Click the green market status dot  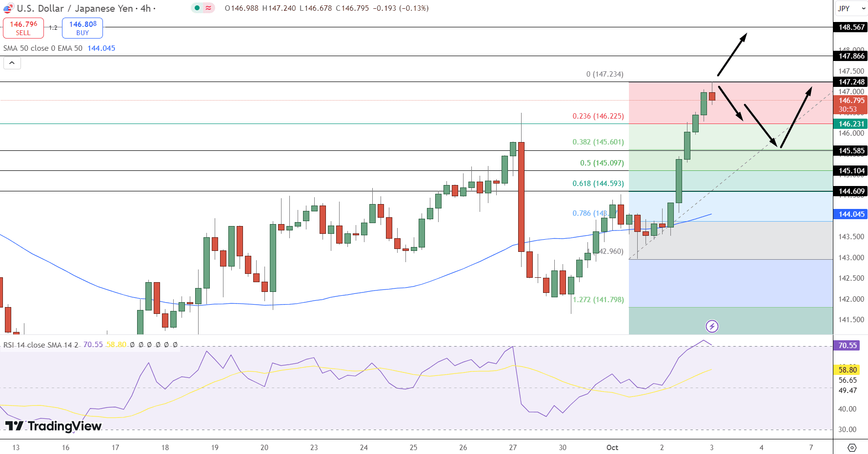[x=197, y=8]
